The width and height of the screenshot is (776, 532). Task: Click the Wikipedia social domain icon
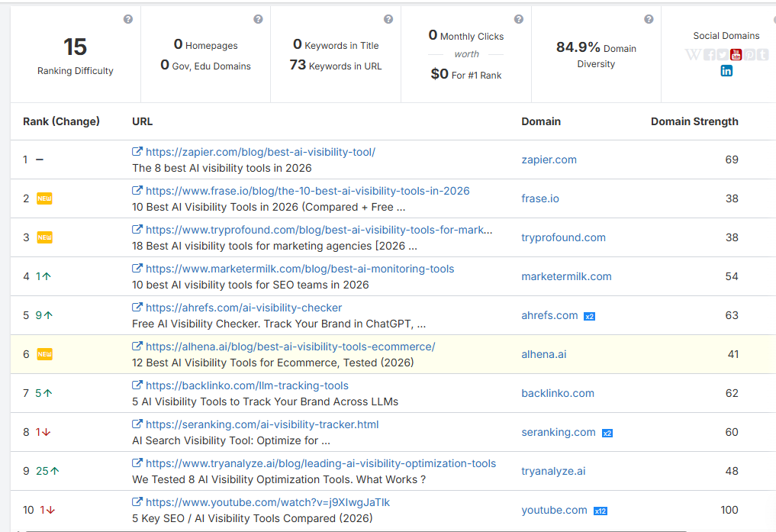pyautogui.click(x=693, y=54)
